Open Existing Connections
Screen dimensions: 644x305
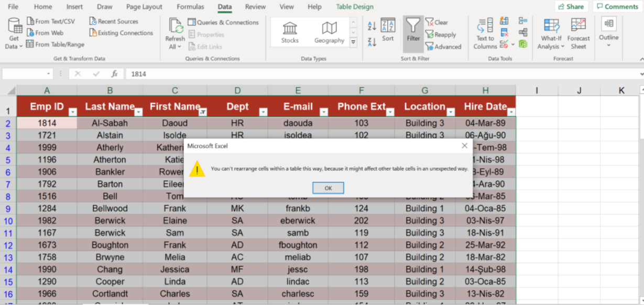pos(121,33)
